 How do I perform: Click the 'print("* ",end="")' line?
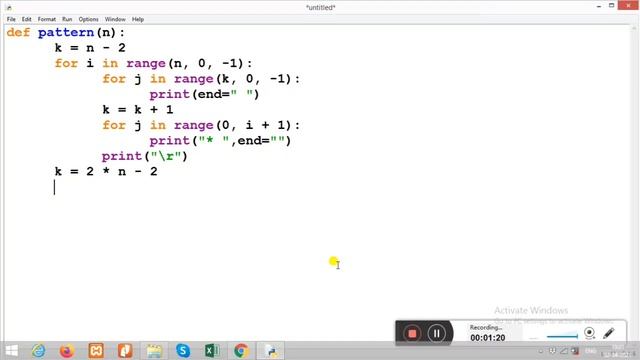click(x=220, y=141)
